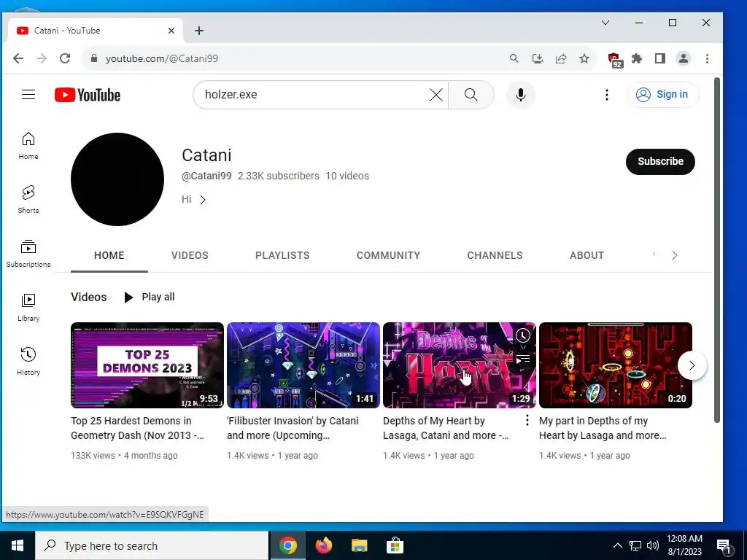747x560 pixels.
Task: Open the Windows Start menu
Action: coord(18,545)
